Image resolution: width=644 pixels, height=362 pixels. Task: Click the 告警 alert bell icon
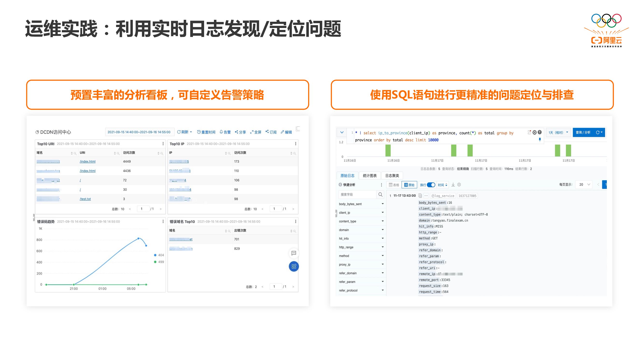point(221,132)
